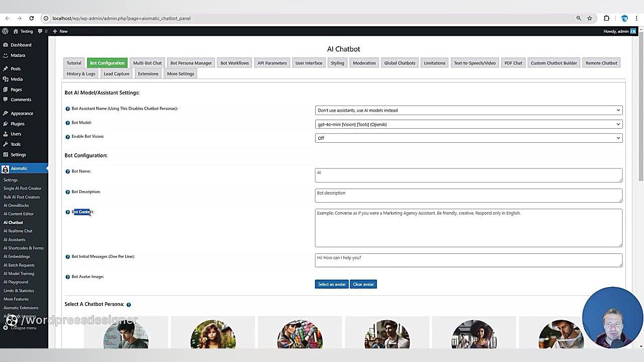This screenshot has width=644, height=362.
Task: Open Users in sidebar
Action: pos(16,134)
